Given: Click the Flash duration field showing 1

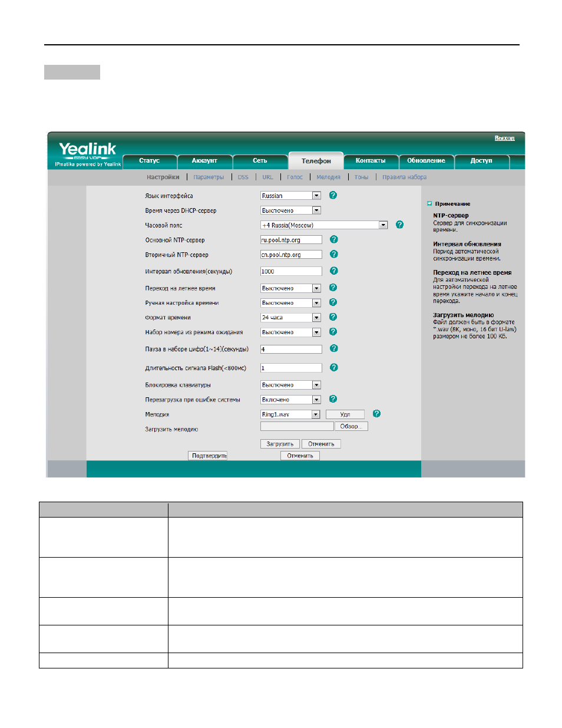Looking at the screenshot, I should 291,368.
